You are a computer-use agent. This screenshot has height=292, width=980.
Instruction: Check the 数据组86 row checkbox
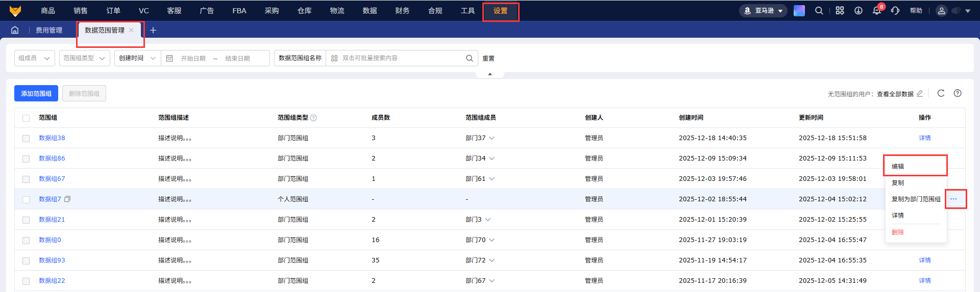(x=26, y=158)
